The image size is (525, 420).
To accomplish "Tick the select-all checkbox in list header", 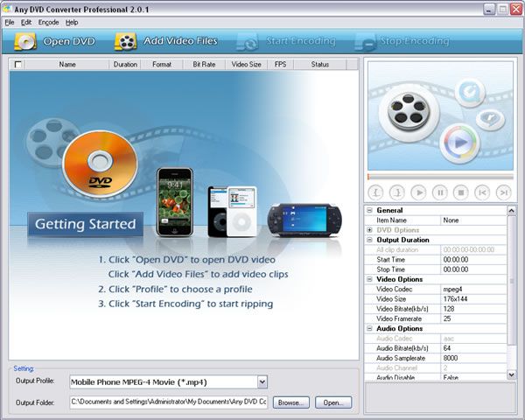I will 18,64.
